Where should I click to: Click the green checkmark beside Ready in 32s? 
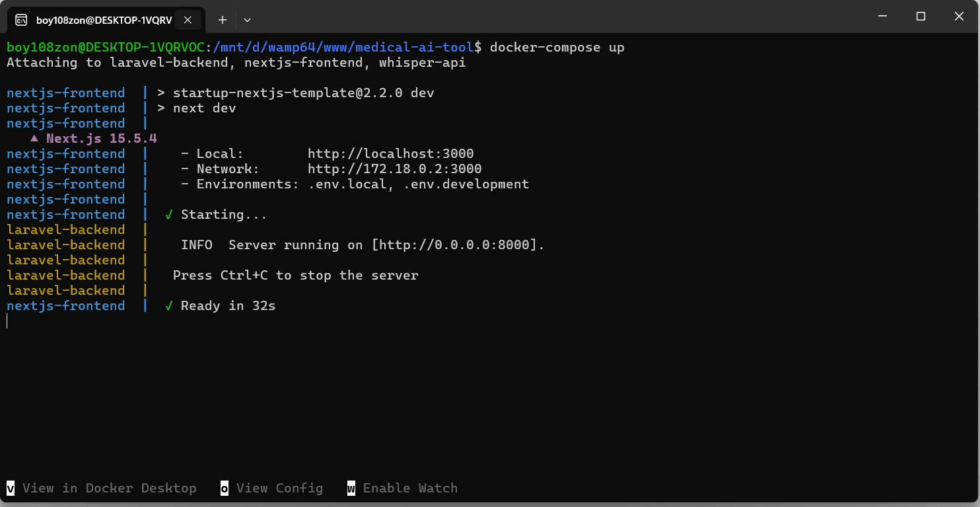(168, 305)
